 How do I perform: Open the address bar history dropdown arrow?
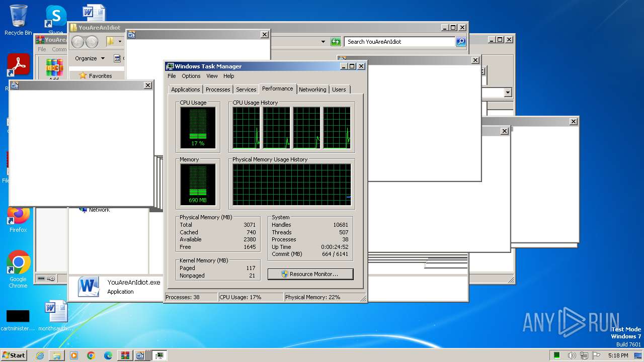click(323, 42)
